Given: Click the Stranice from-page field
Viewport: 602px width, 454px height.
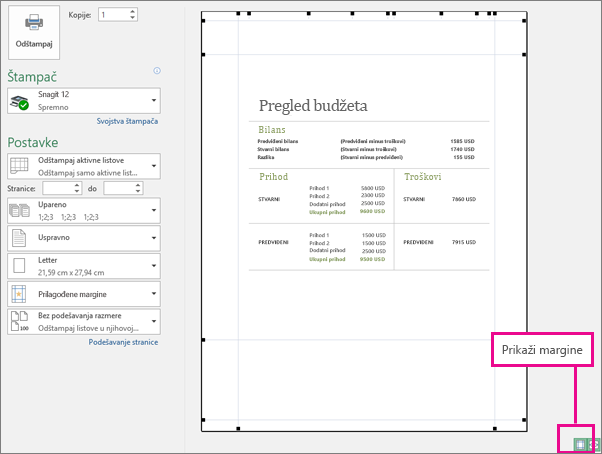Looking at the screenshot, I should (58, 188).
